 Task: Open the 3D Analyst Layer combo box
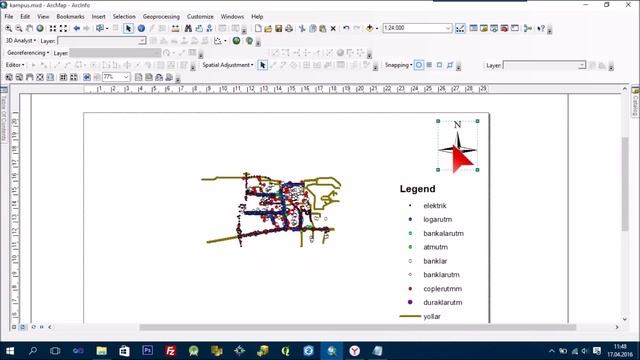pos(102,41)
